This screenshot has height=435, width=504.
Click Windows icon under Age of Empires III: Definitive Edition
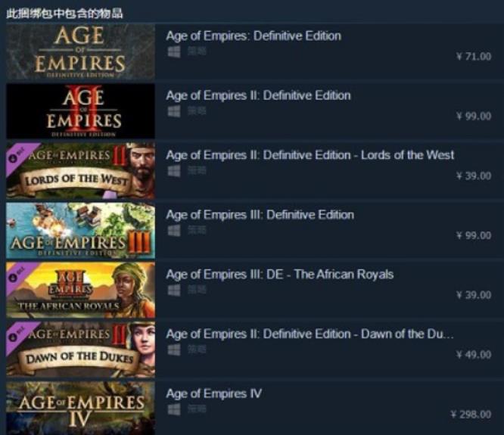click(174, 231)
